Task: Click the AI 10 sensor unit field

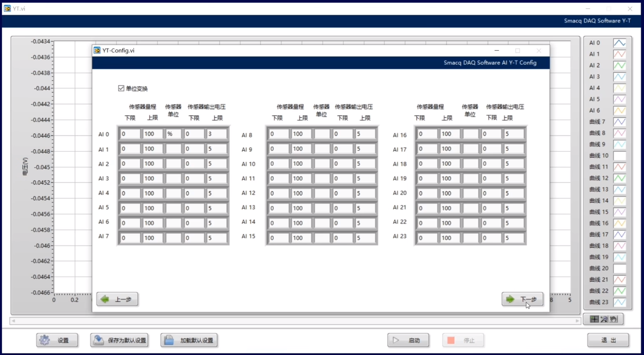Action: pyautogui.click(x=322, y=164)
